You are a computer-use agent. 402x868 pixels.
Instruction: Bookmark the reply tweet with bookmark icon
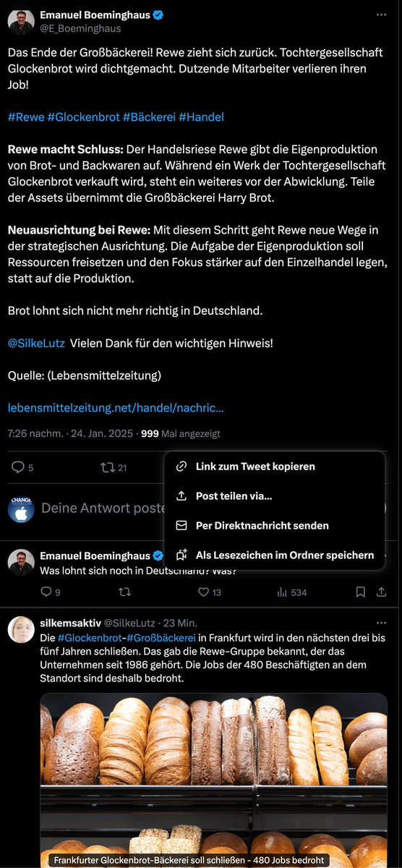360,592
